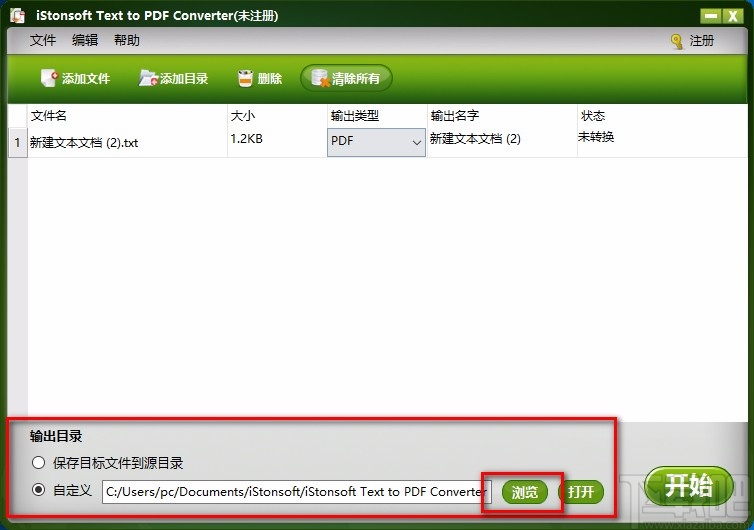
Task: Close the converter window
Action: pos(733,16)
